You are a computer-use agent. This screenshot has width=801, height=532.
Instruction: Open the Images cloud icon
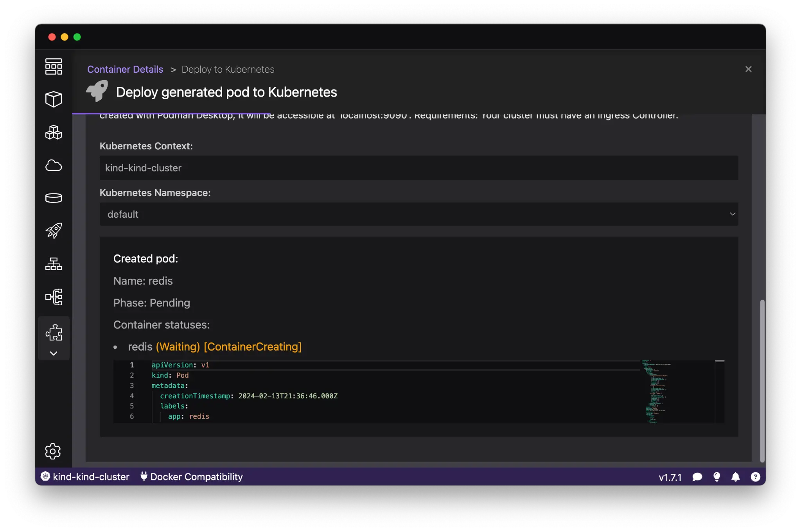click(54, 165)
